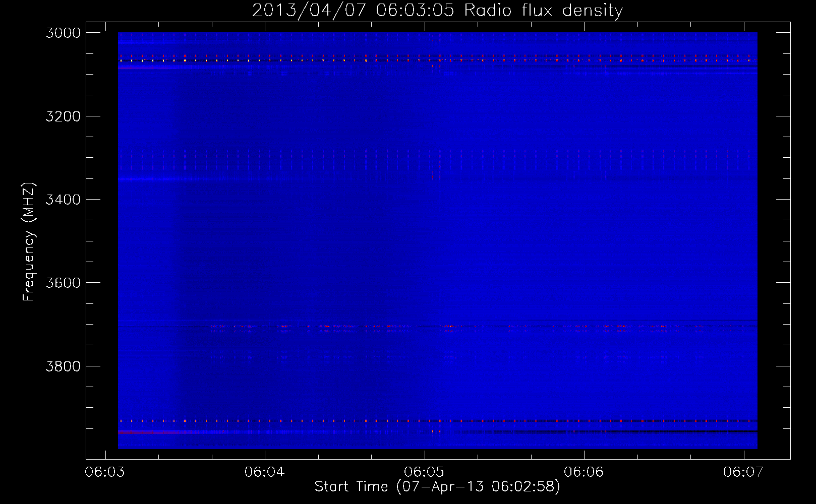
Task: Click the 06:07 time tick label
Action: pos(743,472)
